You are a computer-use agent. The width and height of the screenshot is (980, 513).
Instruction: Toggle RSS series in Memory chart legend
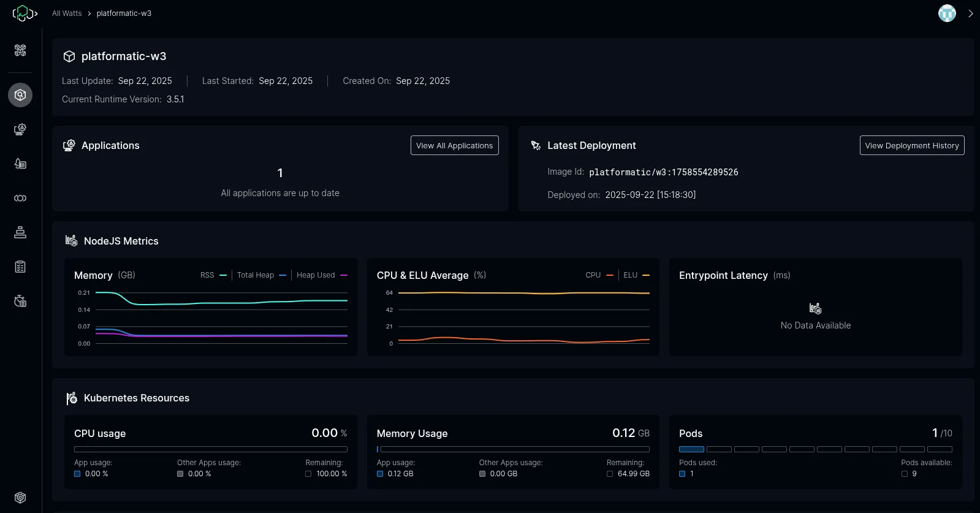click(x=213, y=275)
